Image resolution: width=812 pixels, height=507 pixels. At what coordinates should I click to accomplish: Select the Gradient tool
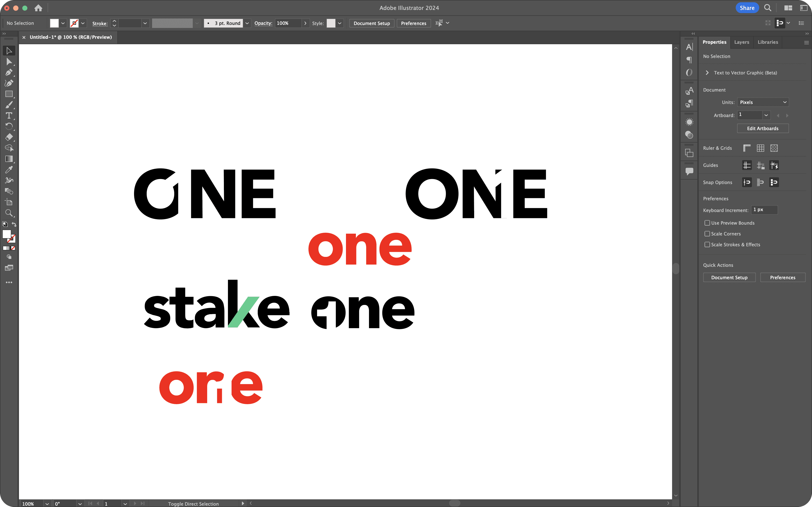[x=9, y=159]
